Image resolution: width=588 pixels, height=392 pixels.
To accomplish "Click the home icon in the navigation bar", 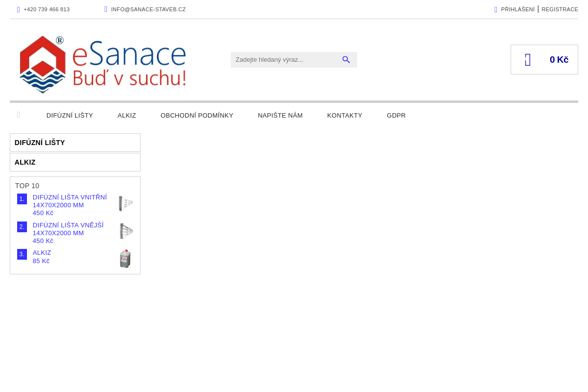I will (x=18, y=115).
